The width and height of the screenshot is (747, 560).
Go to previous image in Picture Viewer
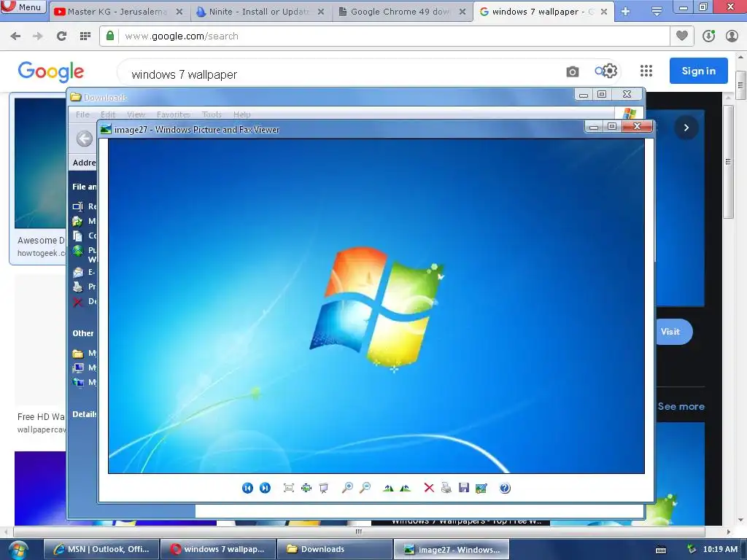(x=247, y=488)
